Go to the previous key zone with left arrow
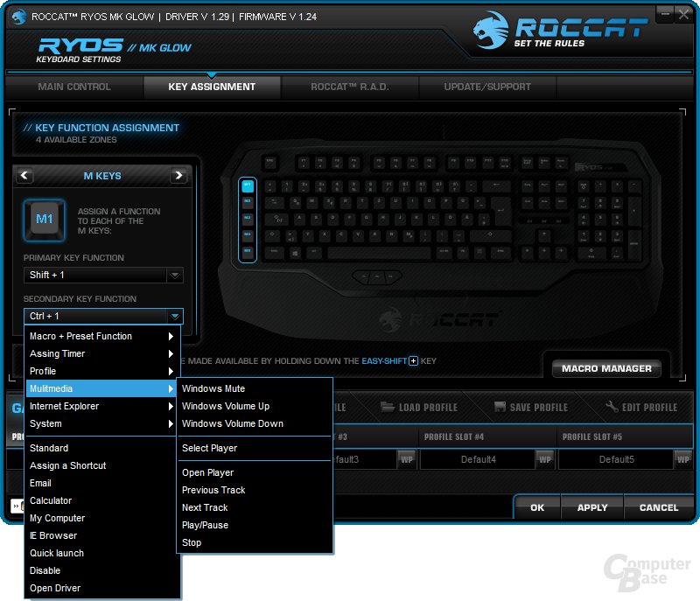 coord(25,176)
